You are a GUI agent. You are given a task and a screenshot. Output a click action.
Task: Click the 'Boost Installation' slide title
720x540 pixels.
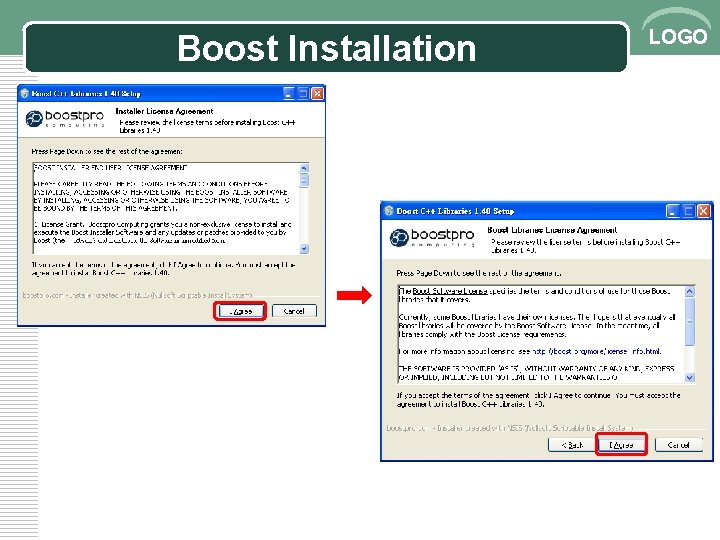click(326, 48)
